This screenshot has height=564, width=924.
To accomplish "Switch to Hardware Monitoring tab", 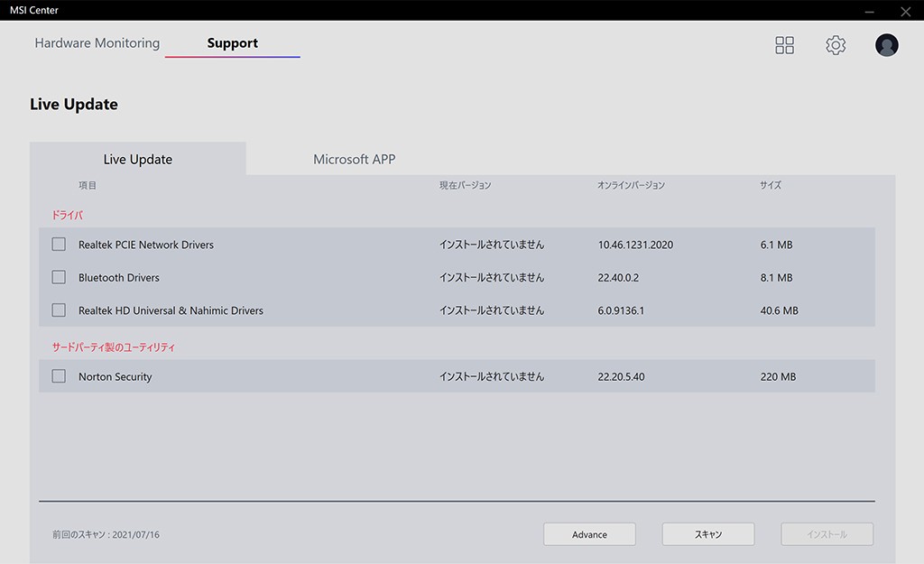I will coord(97,43).
